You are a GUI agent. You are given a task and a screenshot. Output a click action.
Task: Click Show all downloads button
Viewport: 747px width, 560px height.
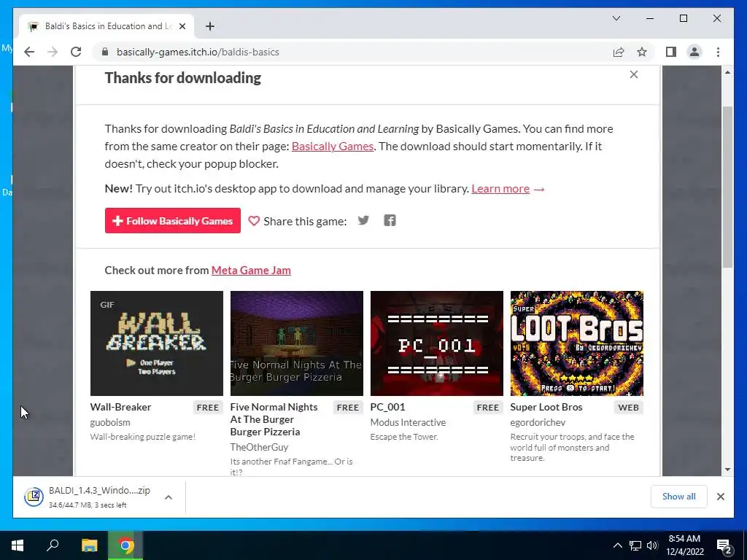pos(679,497)
